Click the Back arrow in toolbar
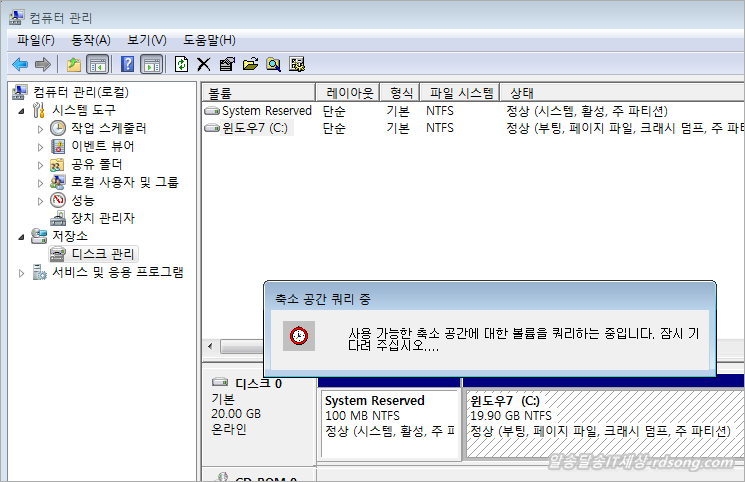This screenshot has height=482, width=745. 19,64
